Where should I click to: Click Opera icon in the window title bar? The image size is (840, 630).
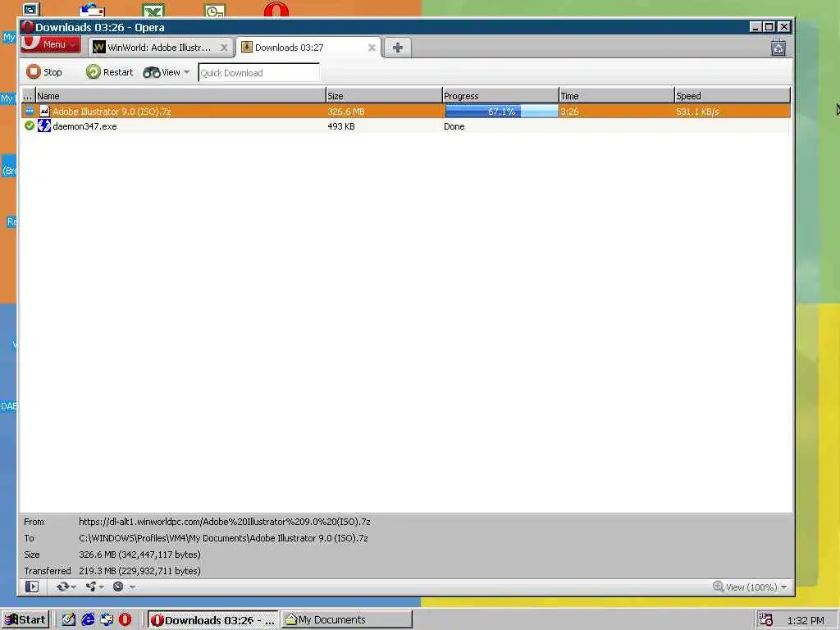point(27,27)
